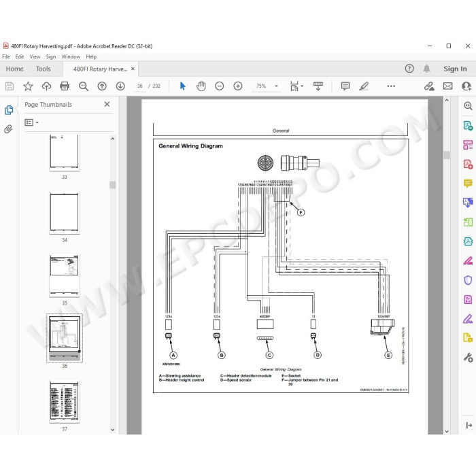Select page 36 thumbnail
This screenshot has height=476, width=476.
tap(65, 338)
